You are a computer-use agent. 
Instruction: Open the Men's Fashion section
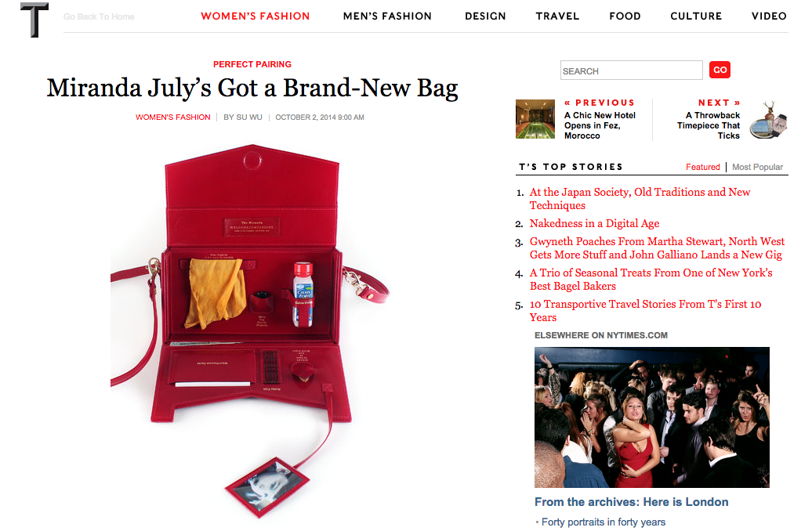point(387,16)
